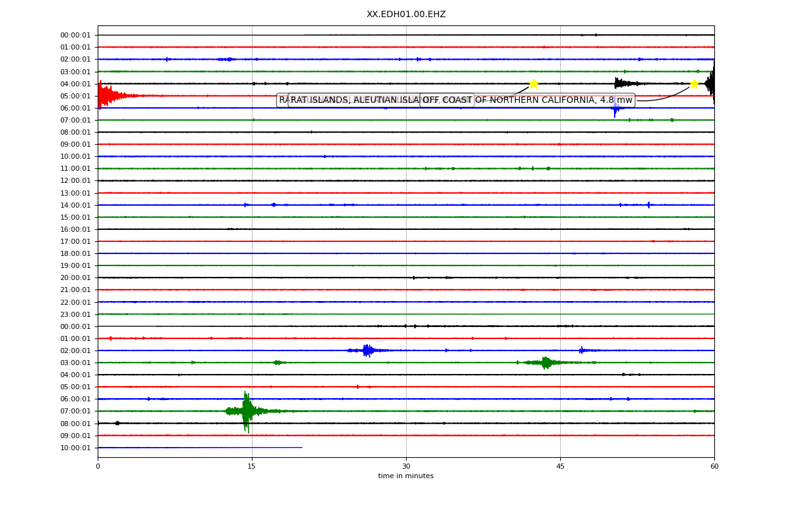Click the 12:00:01 row label
The height and width of the screenshot is (508, 812).
click(x=75, y=181)
